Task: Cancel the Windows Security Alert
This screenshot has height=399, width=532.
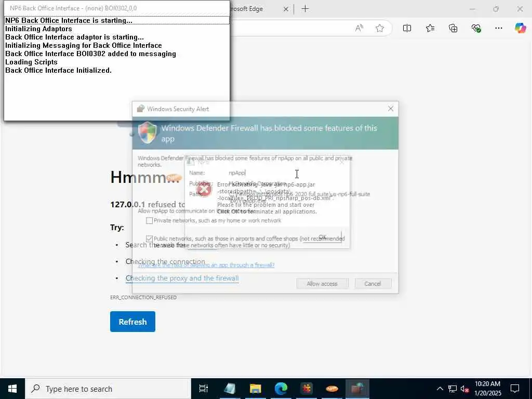Action: tap(373, 284)
